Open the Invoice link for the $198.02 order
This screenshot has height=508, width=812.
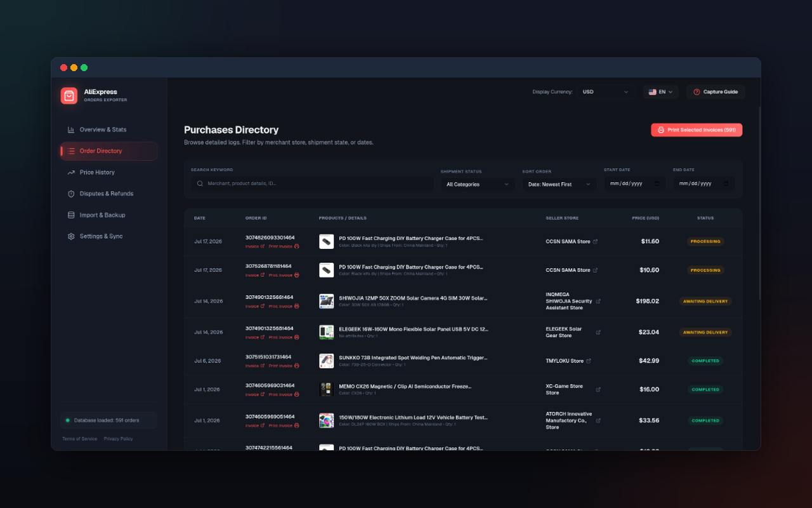pyautogui.click(x=255, y=306)
